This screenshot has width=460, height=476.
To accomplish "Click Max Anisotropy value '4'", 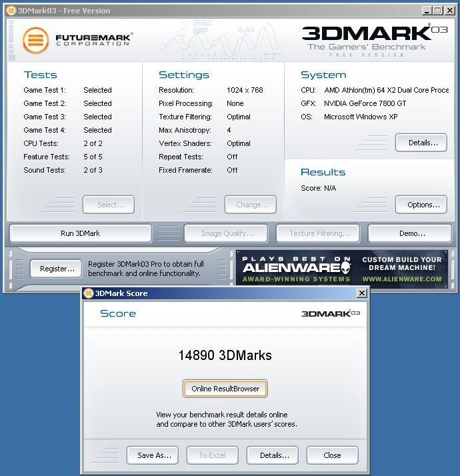I will tap(229, 130).
